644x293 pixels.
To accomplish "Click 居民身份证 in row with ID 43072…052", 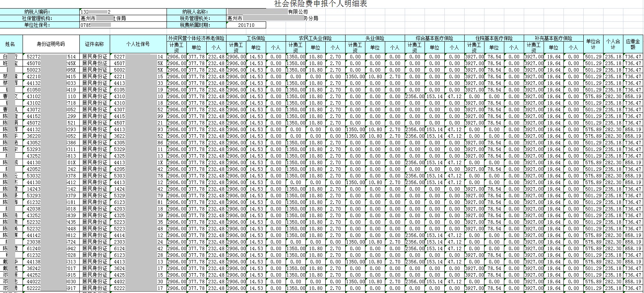I will tap(95, 110).
